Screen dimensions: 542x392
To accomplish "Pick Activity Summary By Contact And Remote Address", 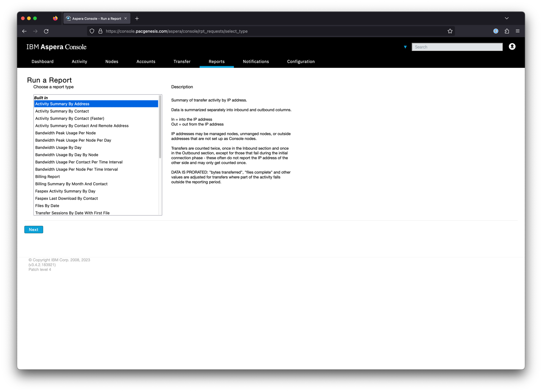I will point(96,125).
